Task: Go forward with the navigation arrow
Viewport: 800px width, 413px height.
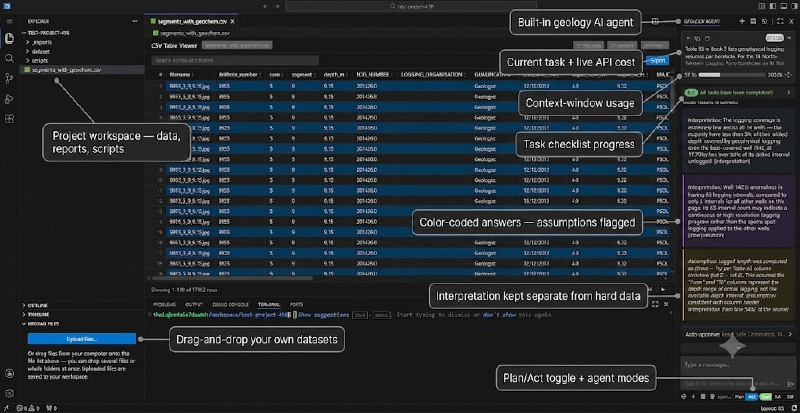Action: [x=277, y=6]
